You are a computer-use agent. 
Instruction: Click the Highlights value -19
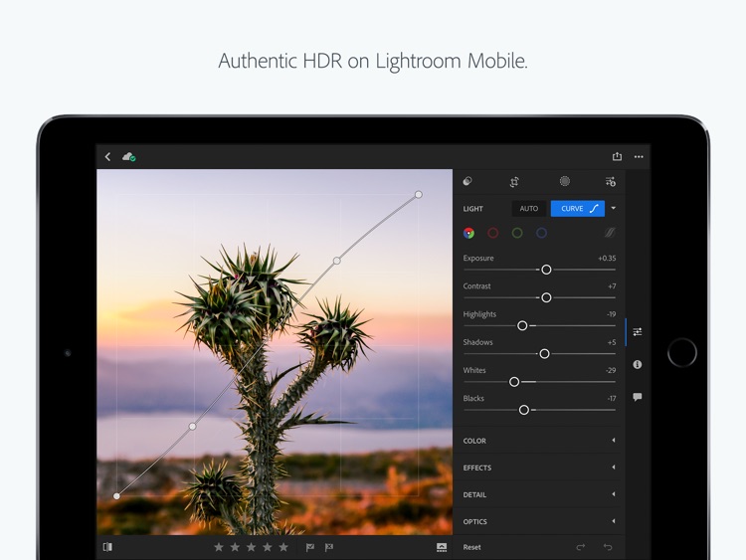coord(611,314)
